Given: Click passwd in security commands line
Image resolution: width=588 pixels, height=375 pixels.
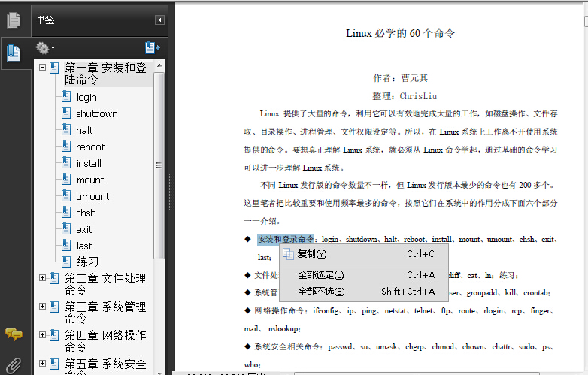Looking at the screenshot, I should 340,347.
